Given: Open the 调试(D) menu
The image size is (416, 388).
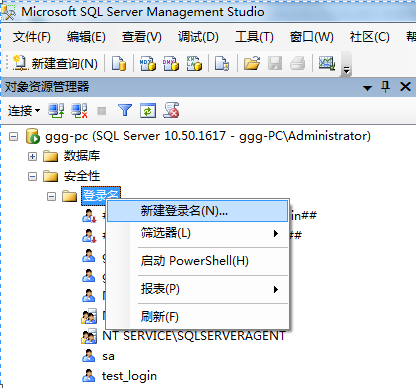Looking at the screenshot, I should point(198,37).
